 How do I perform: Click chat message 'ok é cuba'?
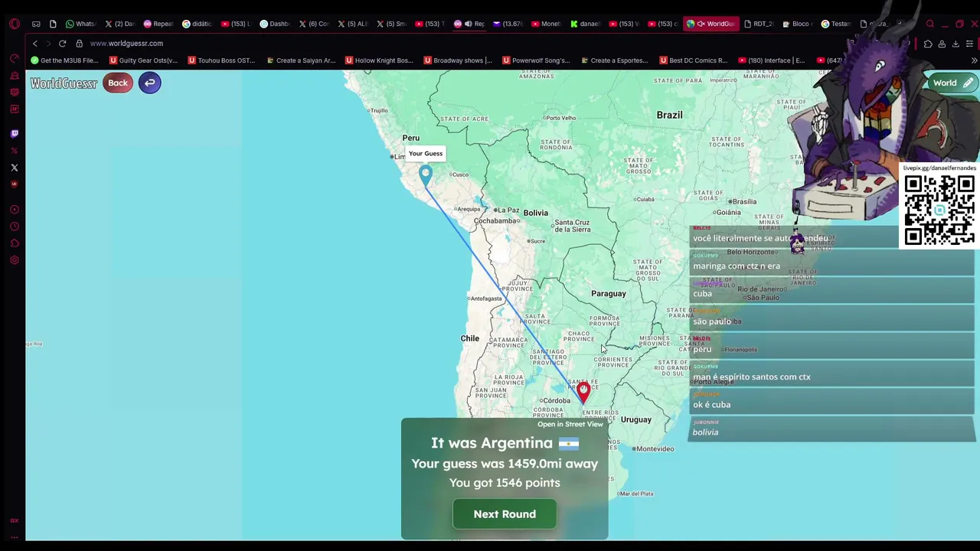tap(712, 405)
